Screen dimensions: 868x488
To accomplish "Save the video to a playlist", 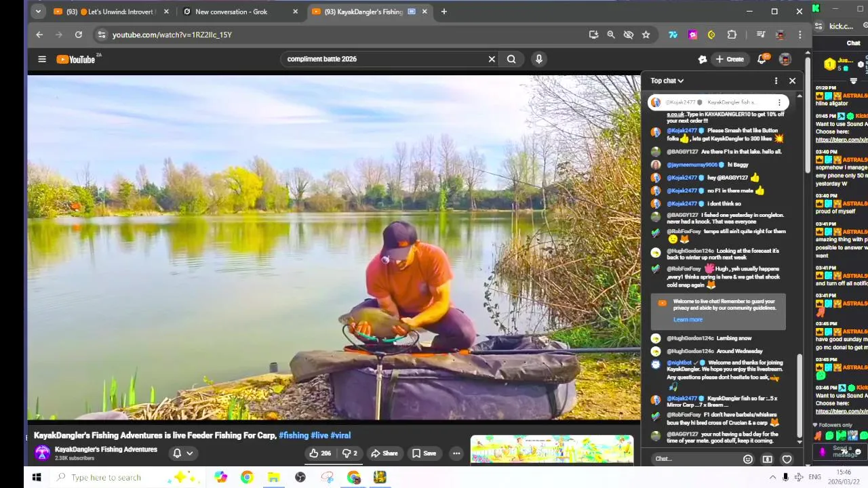I will coord(424,453).
